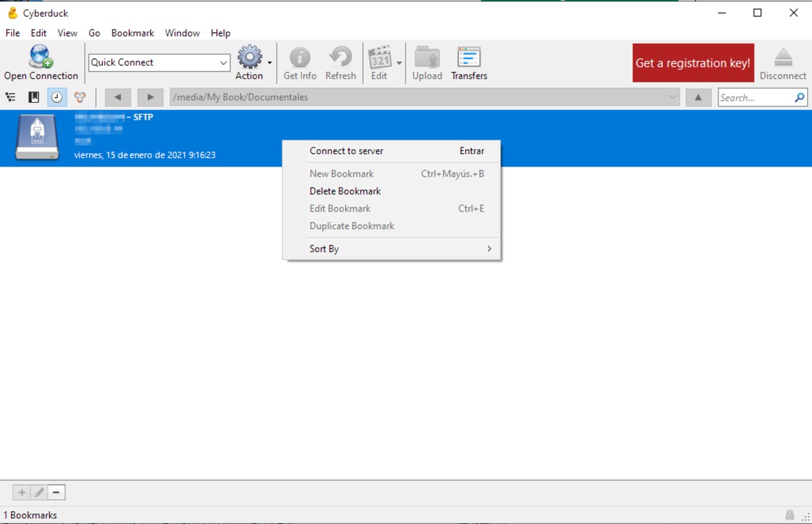
Task: Select the SFTP bookmark drive thumbnail
Action: (x=37, y=137)
